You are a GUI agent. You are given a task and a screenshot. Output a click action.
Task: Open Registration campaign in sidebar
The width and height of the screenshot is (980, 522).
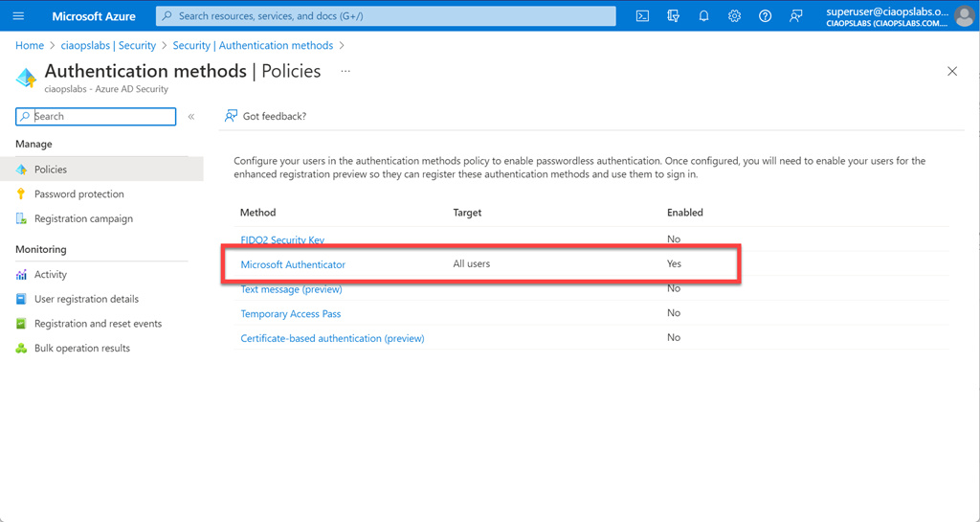[83, 219]
